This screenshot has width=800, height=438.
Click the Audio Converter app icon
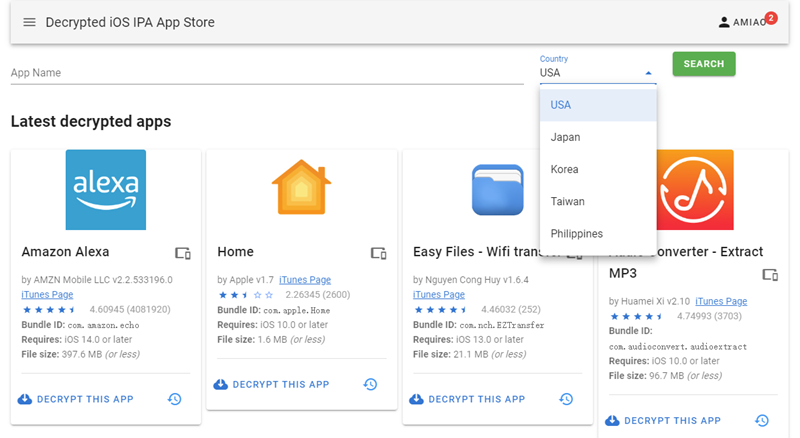point(695,189)
